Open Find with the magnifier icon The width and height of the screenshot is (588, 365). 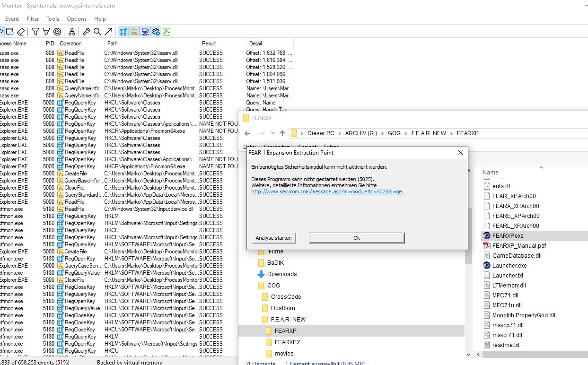coord(97,32)
